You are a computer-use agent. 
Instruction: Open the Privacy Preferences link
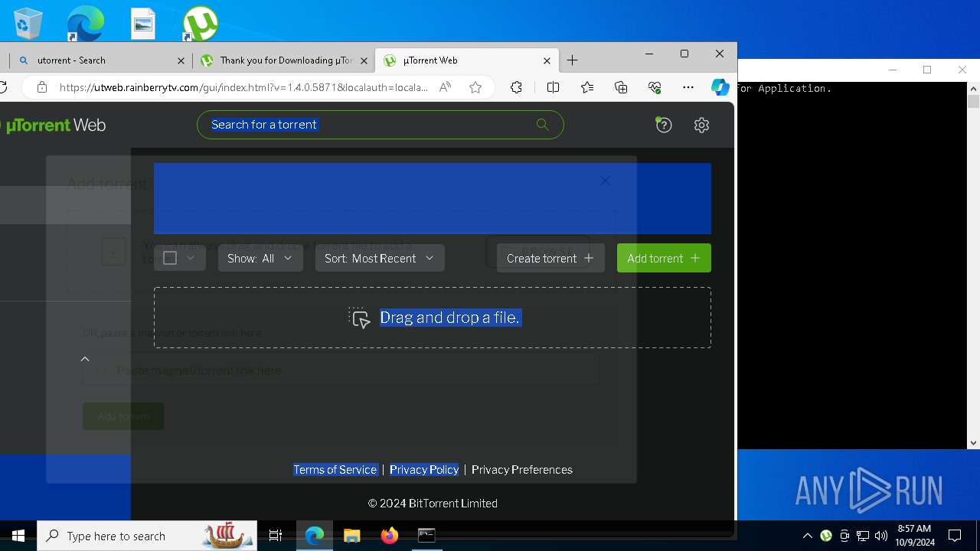coord(522,470)
